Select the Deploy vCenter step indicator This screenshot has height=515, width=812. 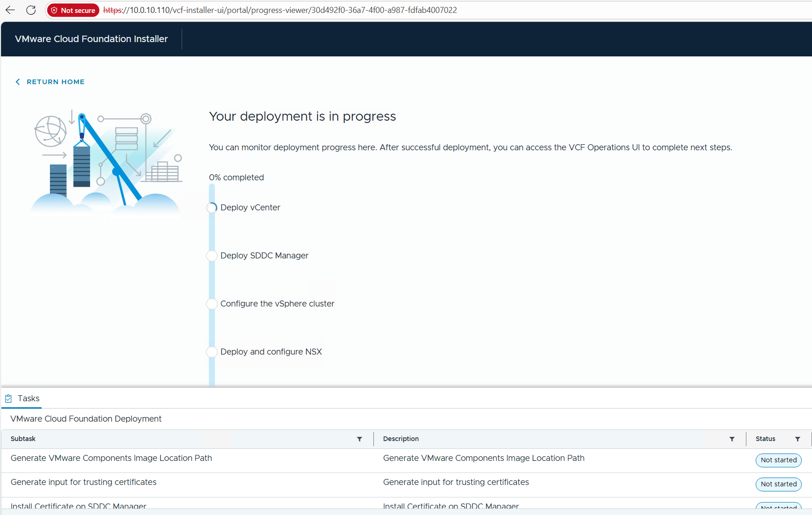click(x=212, y=208)
